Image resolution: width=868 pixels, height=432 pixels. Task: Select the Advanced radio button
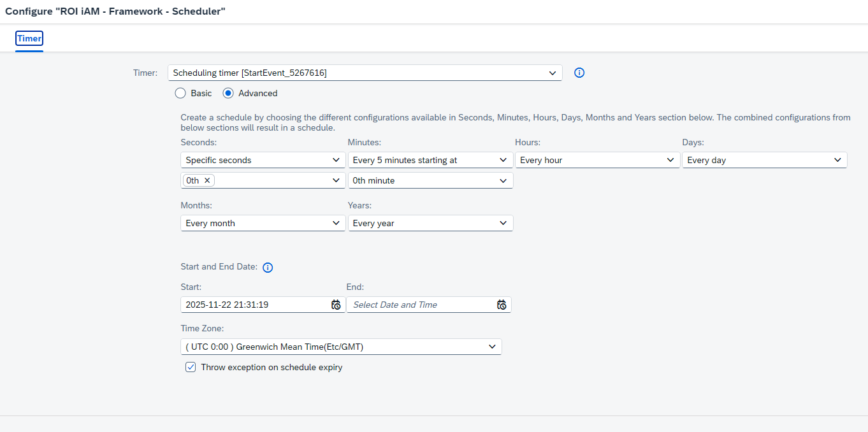coord(228,93)
